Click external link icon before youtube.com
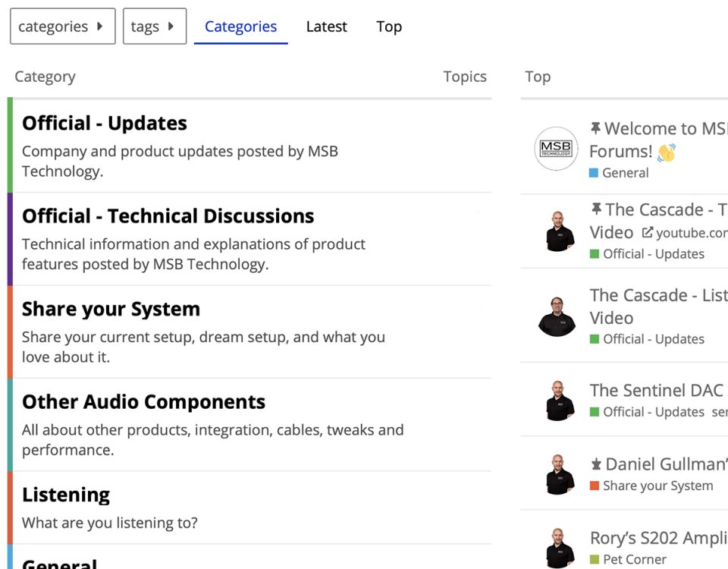Image resolution: width=728 pixels, height=569 pixels. [647, 232]
